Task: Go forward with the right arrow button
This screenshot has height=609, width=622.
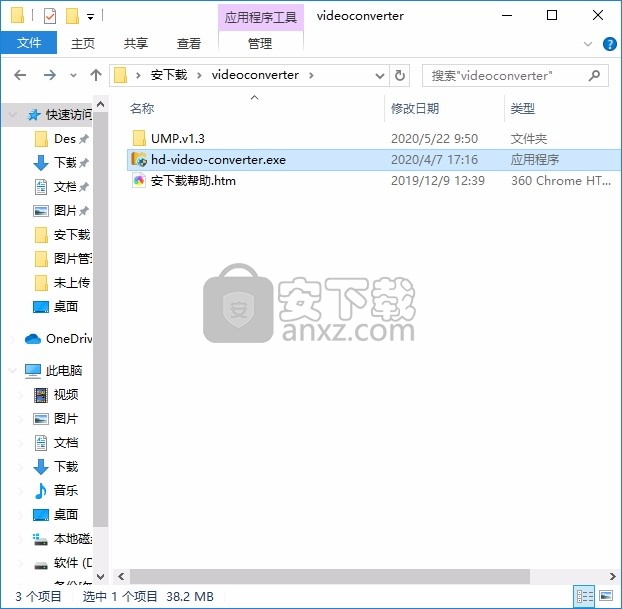Action: (x=50, y=75)
